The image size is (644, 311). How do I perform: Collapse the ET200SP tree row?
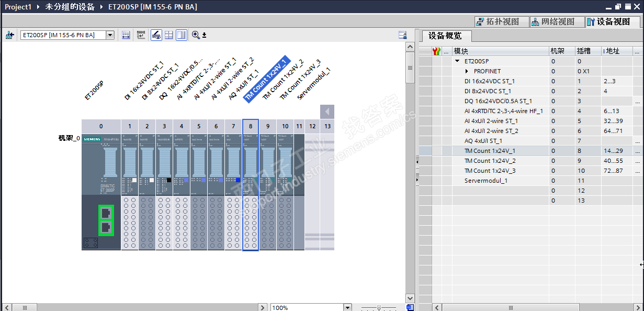(x=457, y=61)
